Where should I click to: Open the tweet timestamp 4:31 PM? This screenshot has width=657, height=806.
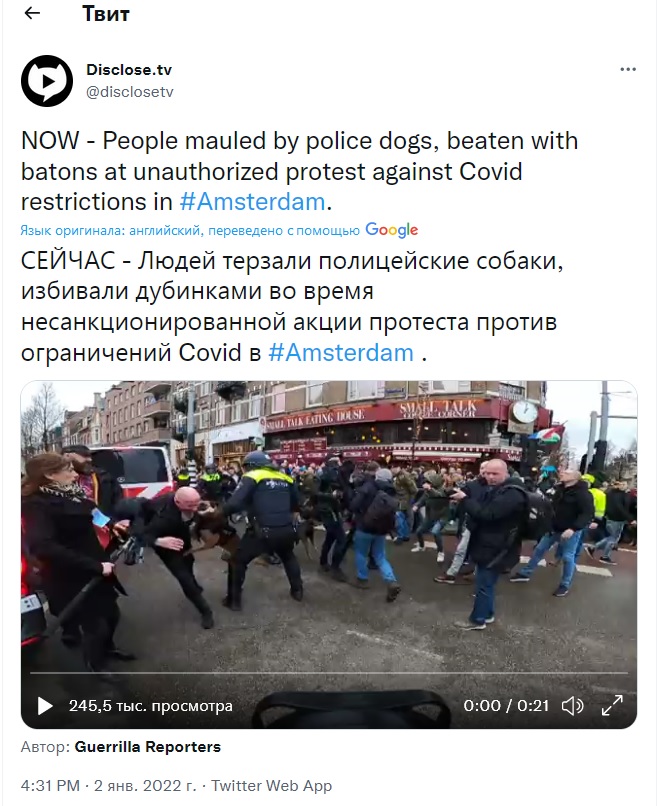click(50, 786)
